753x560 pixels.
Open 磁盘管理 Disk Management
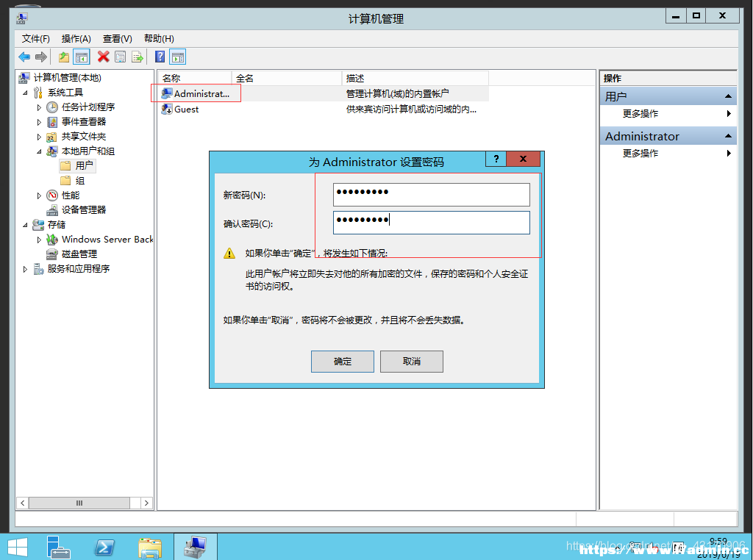pos(71,254)
